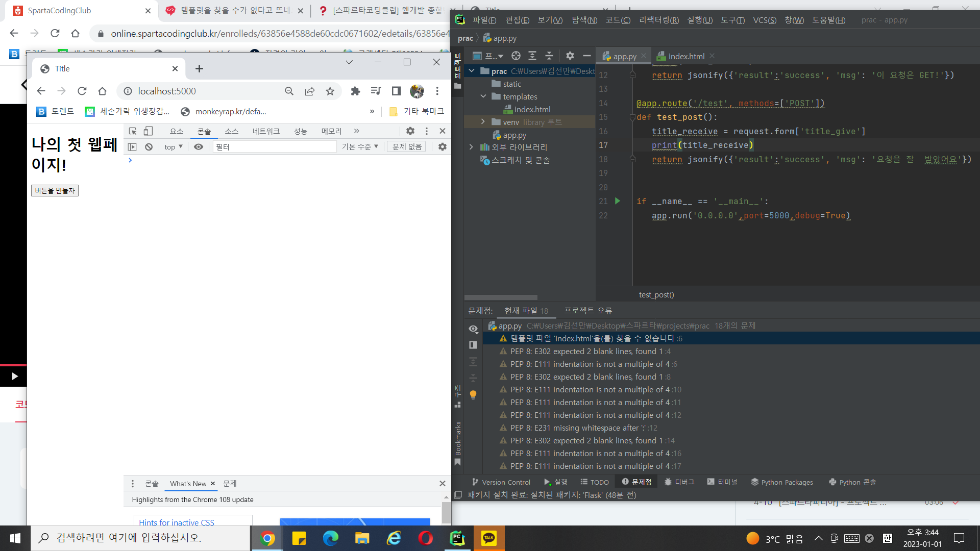
Task: Clear the console with the clear icon
Action: click(x=149, y=147)
